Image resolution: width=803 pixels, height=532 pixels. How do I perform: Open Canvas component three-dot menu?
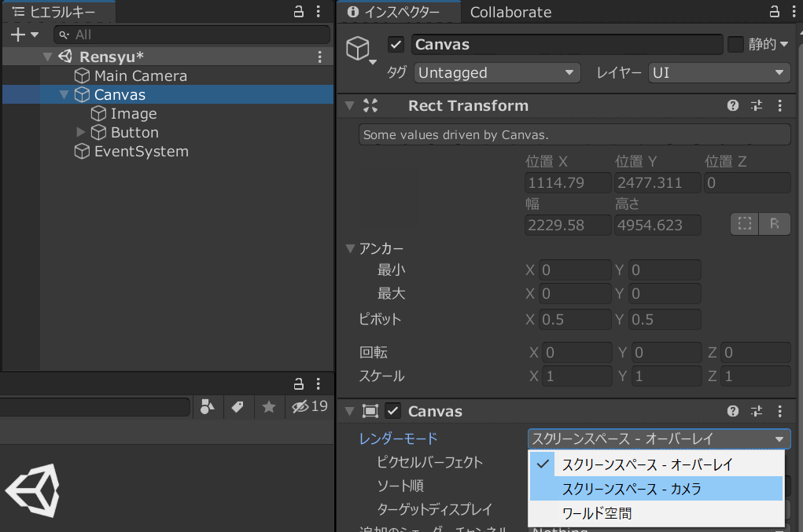tap(779, 411)
